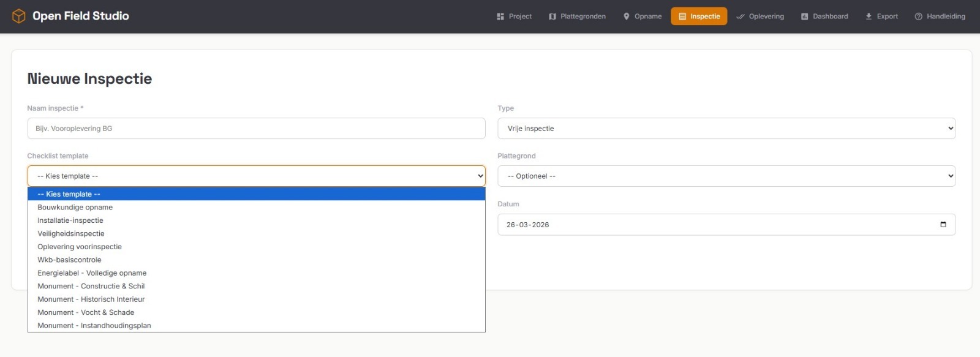Open the Dashboard chart icon
The height and width of the screenshot is (357, 980).
pyautogui.click(x=804, y=17)
